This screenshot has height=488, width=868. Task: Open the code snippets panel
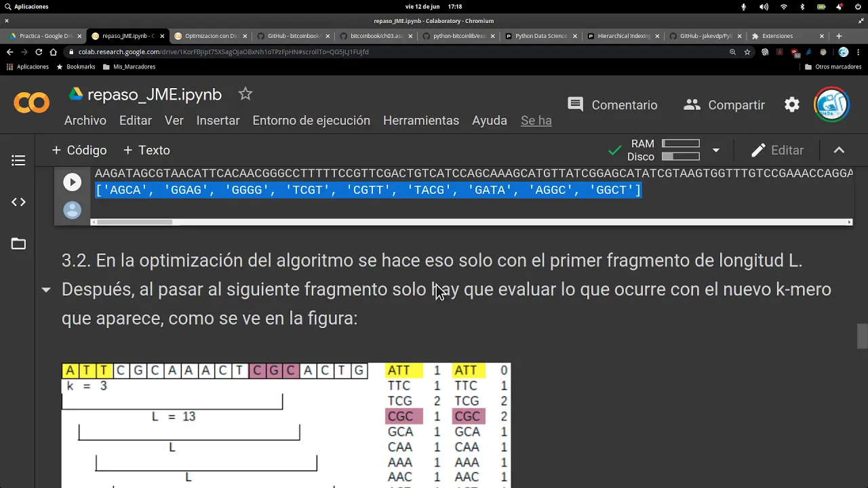[18, 202]
